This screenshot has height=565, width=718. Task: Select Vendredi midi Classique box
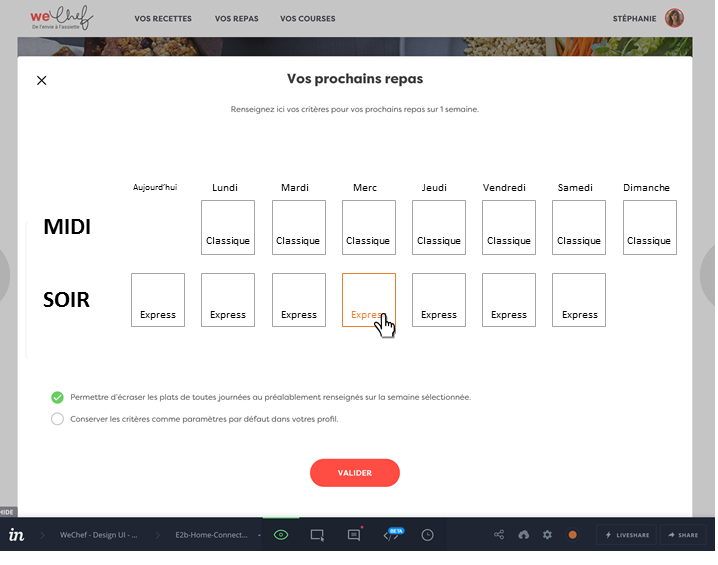[509, 227]
